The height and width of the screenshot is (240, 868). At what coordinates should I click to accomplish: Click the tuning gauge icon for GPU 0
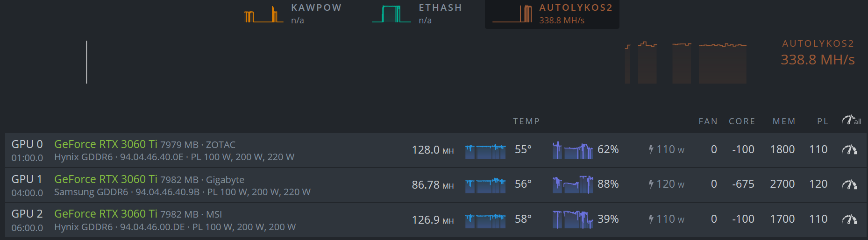point(849,150)
